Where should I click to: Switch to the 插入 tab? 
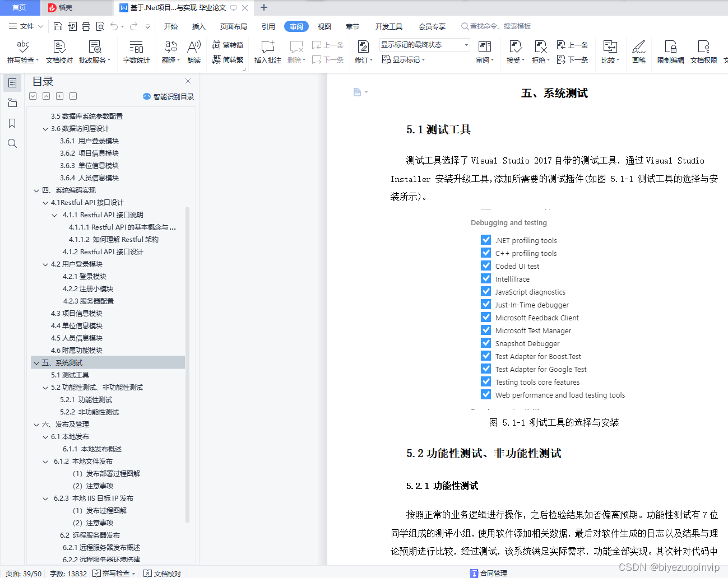coord(199,26)
